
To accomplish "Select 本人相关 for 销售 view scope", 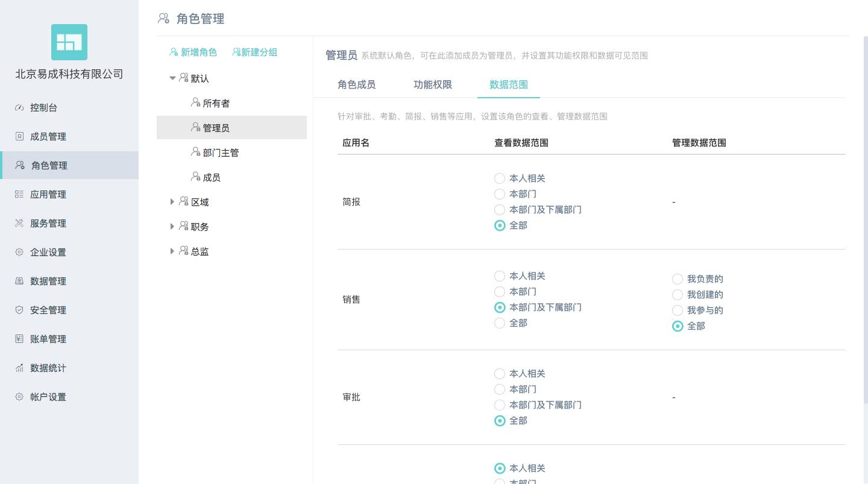I will pos(500,276).
